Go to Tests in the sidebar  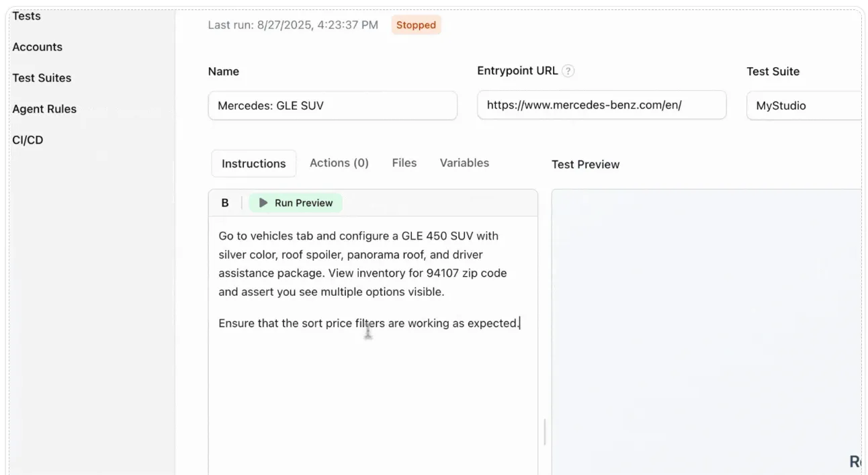click(x=26, y=16)
